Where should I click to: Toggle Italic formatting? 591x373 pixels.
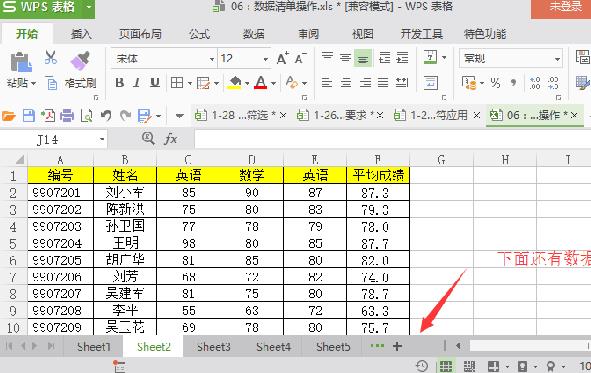pos(137,83)
